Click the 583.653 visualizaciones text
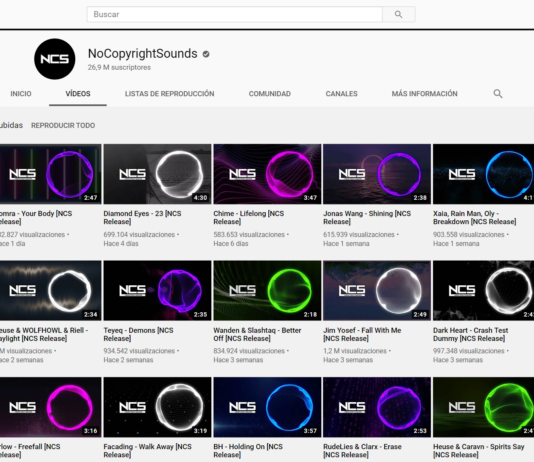 (x=249, y=235)
